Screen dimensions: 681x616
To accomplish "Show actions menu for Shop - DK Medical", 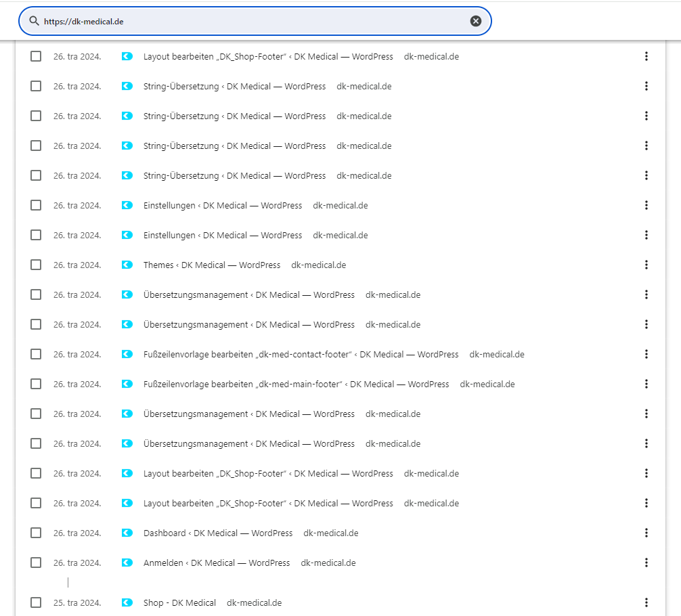I will pos(646,602).
